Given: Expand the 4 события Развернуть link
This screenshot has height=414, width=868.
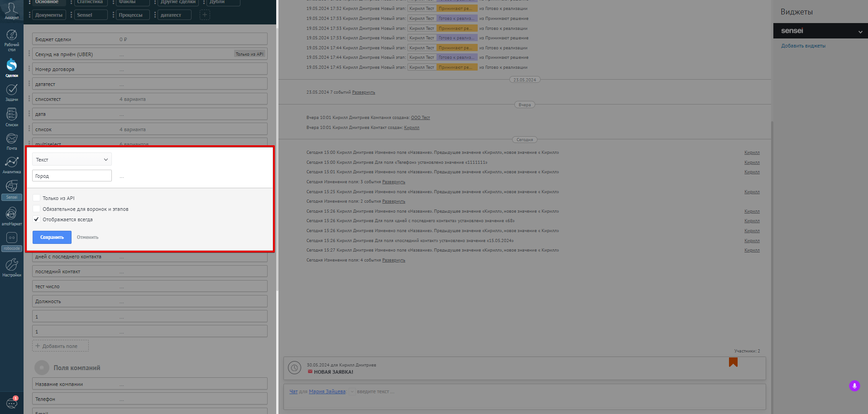Looking at the screenshot, I should 393,260.
